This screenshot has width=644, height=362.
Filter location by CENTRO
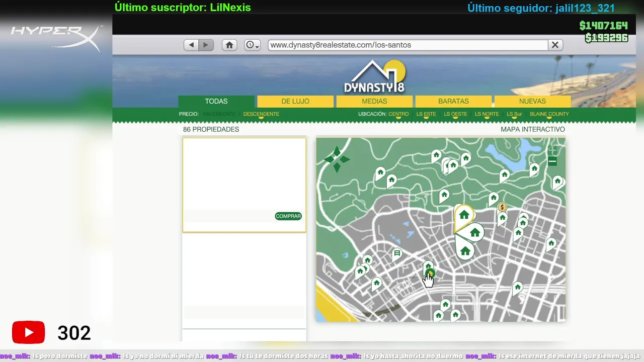[x=398, y=114]
